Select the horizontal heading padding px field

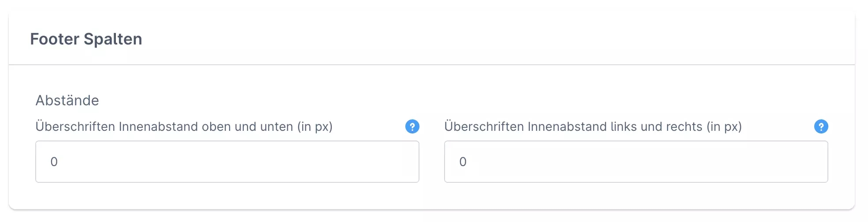(636, 162)
